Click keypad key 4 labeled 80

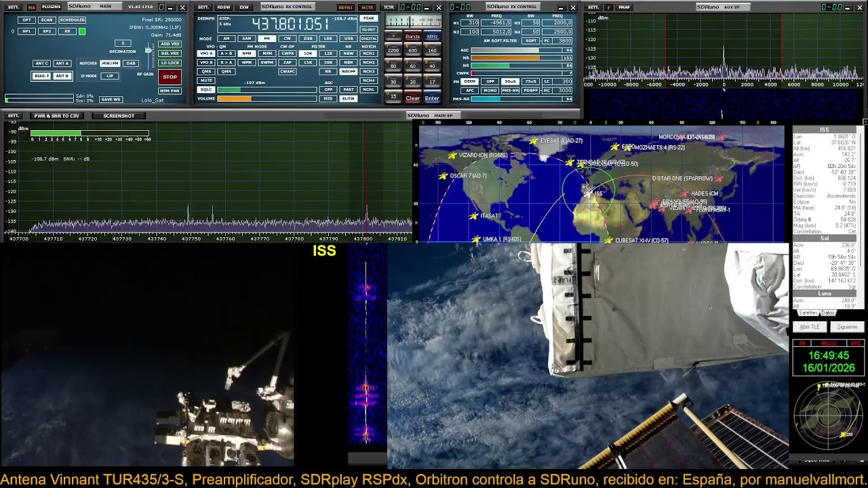[x=393, y=66]
